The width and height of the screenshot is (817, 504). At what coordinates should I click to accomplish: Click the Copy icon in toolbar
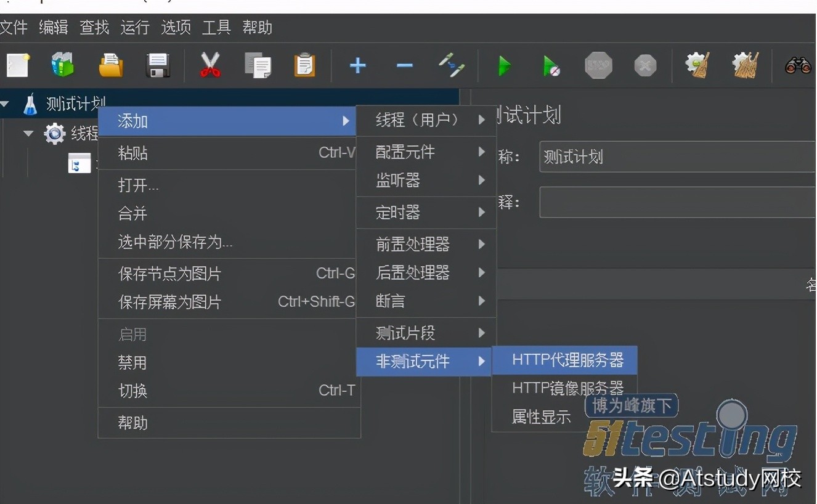[258, 65]
